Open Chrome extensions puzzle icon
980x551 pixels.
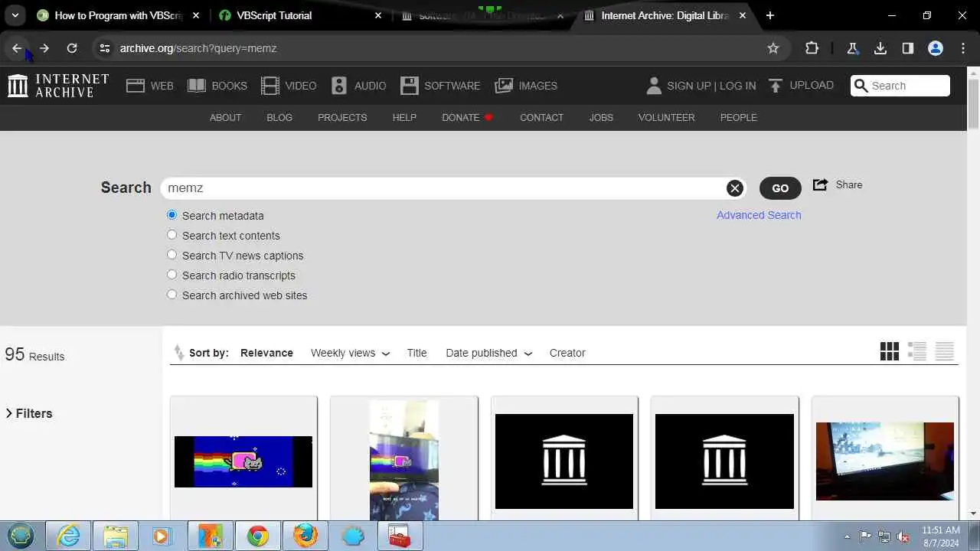pos(812,48)
